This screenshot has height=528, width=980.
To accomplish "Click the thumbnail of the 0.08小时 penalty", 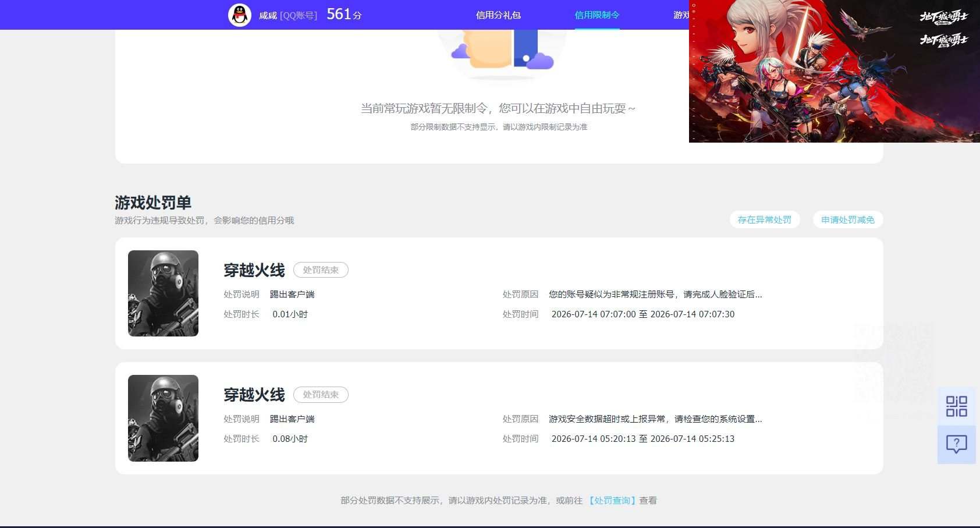I will pyautogui.click(x=163, y=418).
